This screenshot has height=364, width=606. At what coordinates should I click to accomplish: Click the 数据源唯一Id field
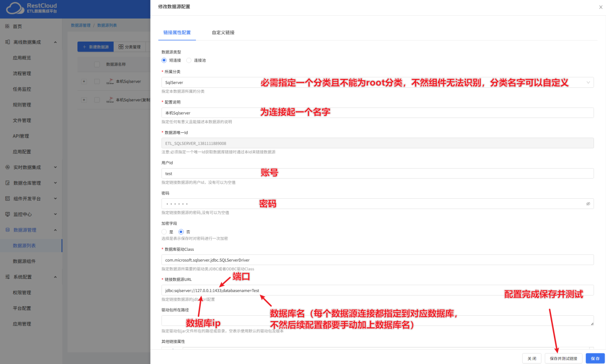(378, 143)
